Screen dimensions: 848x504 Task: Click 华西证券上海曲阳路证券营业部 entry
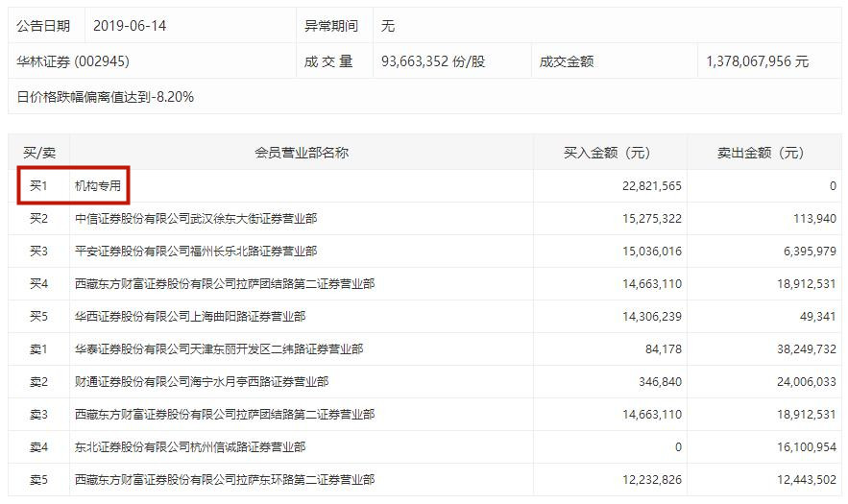pyautogui.click(x=190, y=317)
